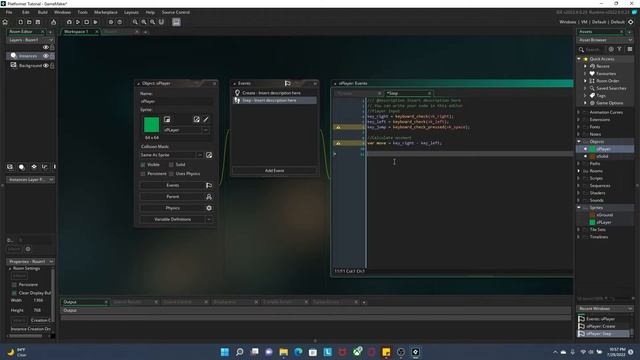The height and width of the screenshot is (360, 640).
Task: Click the Stop game toolbar icon
Action: point(87,22)
